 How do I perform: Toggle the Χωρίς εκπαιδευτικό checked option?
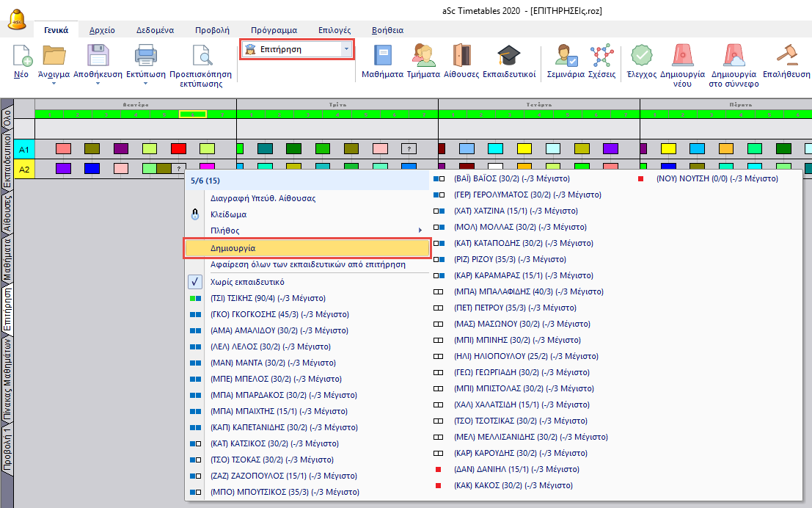point(247,282)
